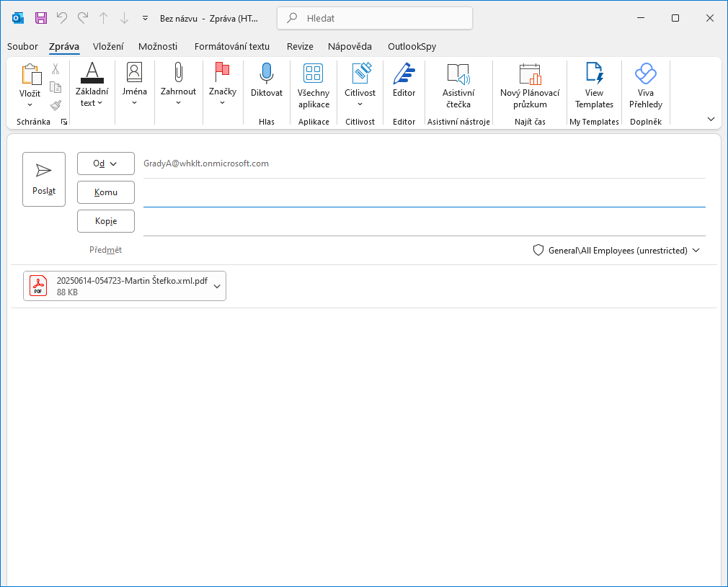The width and height of the screenshot is (728, 587).
Task: Click the GradyA sender email address
Action: tap(206, 163)
